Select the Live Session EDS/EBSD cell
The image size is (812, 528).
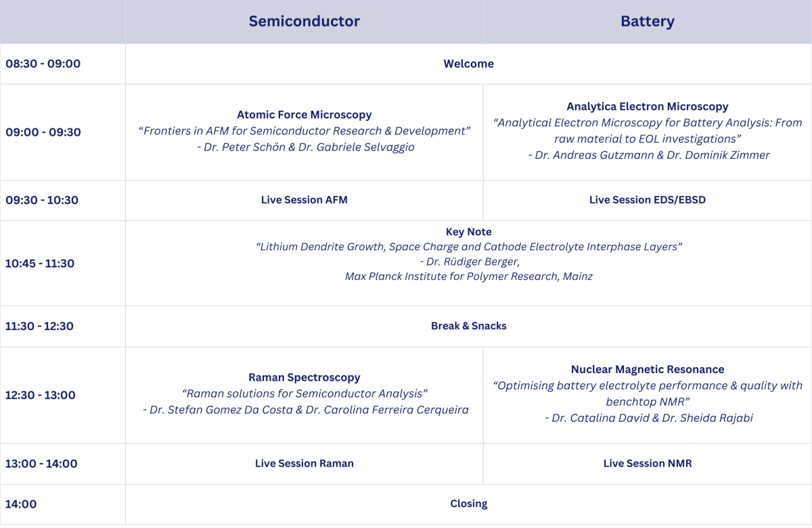click(647, 200)
